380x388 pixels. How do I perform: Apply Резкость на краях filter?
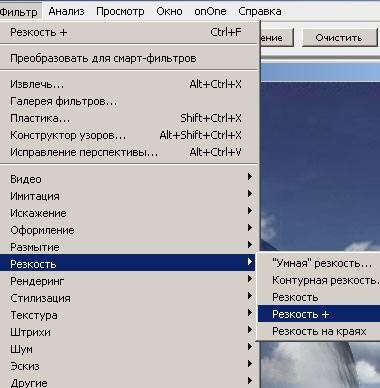pyautogui.click(x=319, y=331)
